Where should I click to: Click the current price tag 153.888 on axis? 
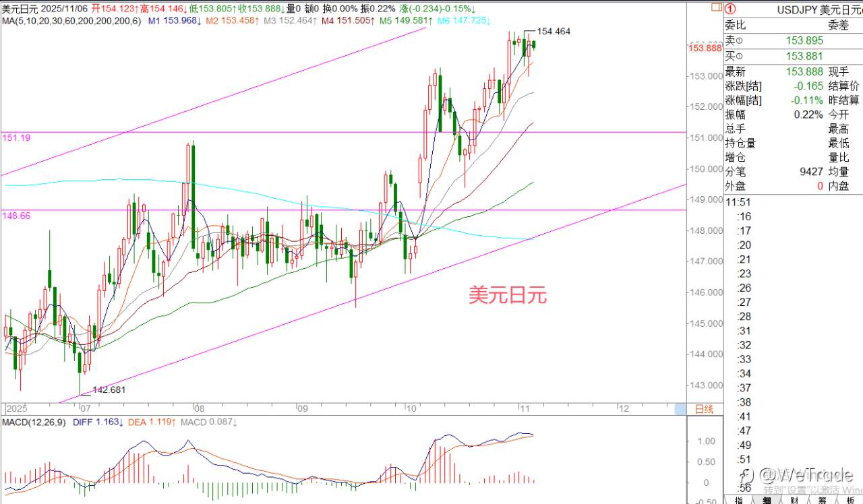click(x=705, y=48)
